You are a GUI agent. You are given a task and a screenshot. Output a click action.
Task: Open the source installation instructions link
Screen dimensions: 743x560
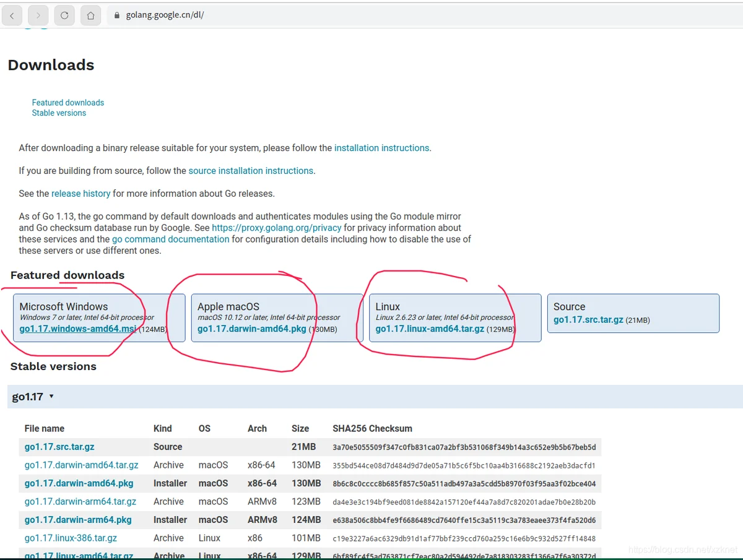251,171
